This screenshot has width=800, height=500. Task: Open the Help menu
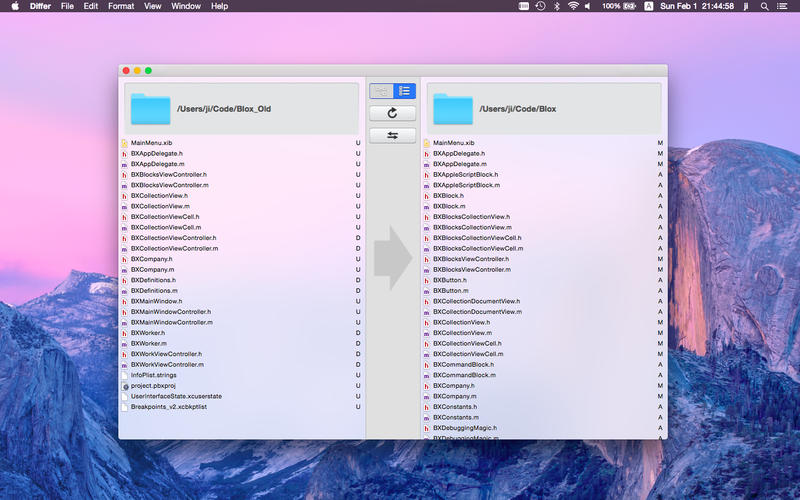tap(219, 6)
